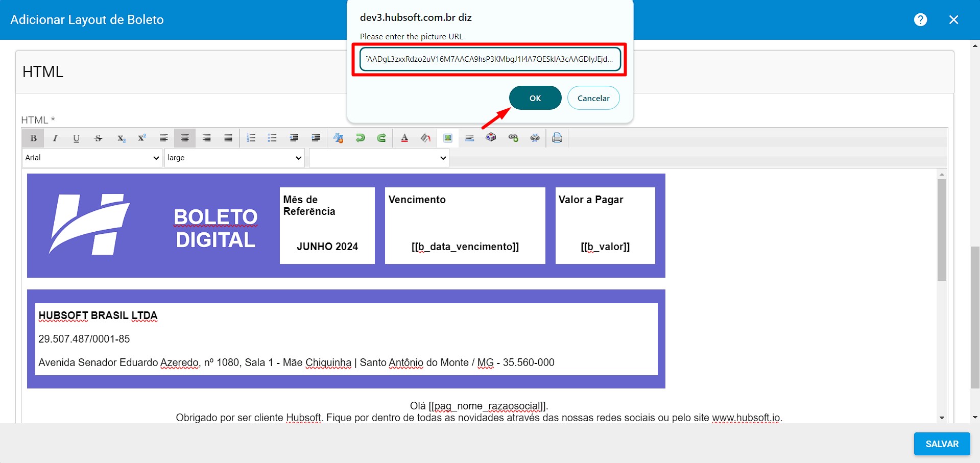The height and width of the screenshot is (463, 980).
Task: Open the empty format style dropdown
Action: pyautogui.click(x=379, y=158)
